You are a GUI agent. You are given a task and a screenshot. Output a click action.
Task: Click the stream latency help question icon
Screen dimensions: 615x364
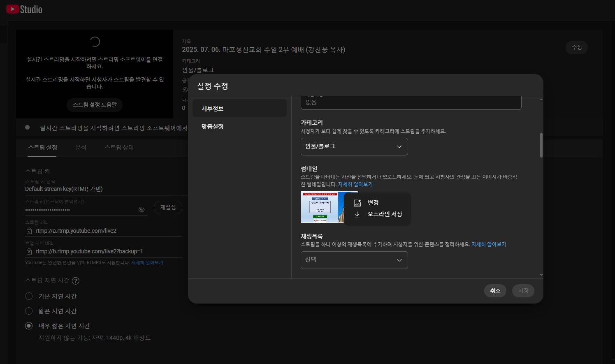tap(76, 281)
